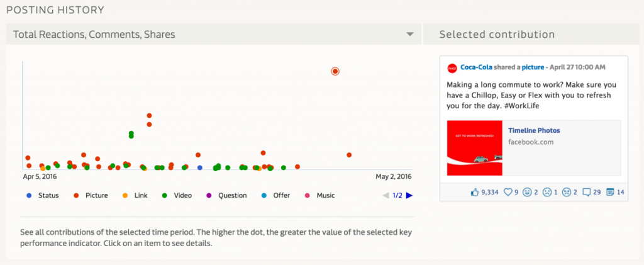Click the heart love reaction icon
This screenshot has height=265, width=644.
pyautogui.click(x=509, y=192)
